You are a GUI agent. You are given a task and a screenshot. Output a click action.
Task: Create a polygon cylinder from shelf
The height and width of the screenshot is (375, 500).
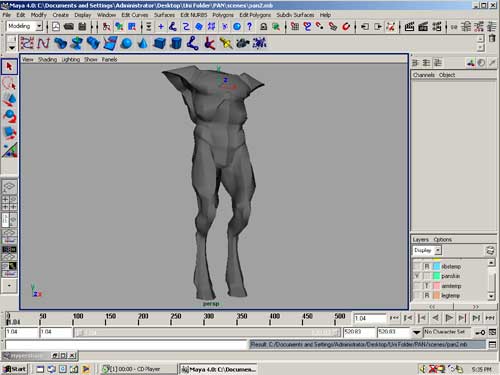176,43
